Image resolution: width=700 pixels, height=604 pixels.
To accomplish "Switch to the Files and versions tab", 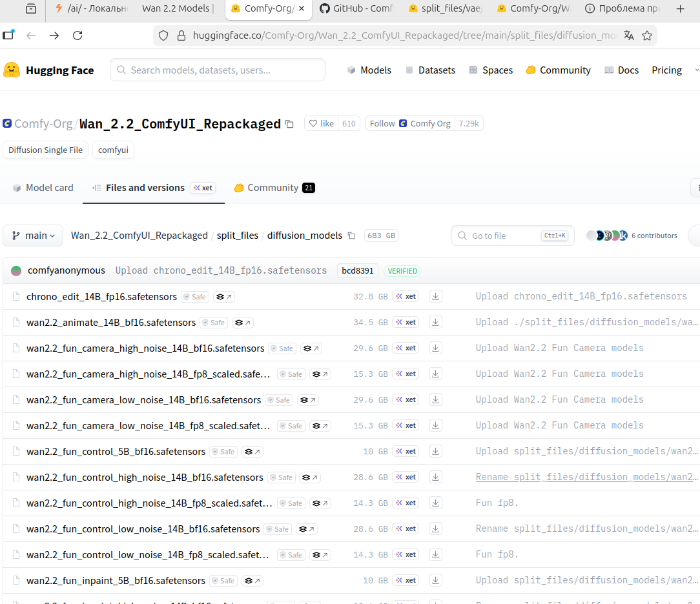I will tap(145, 188).
